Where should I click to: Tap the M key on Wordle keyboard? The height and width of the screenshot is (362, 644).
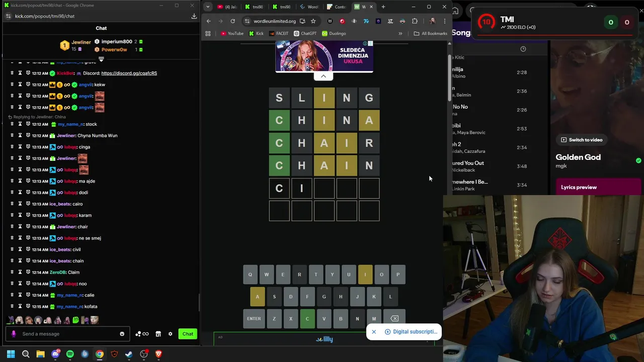click(x=374, y=319)
